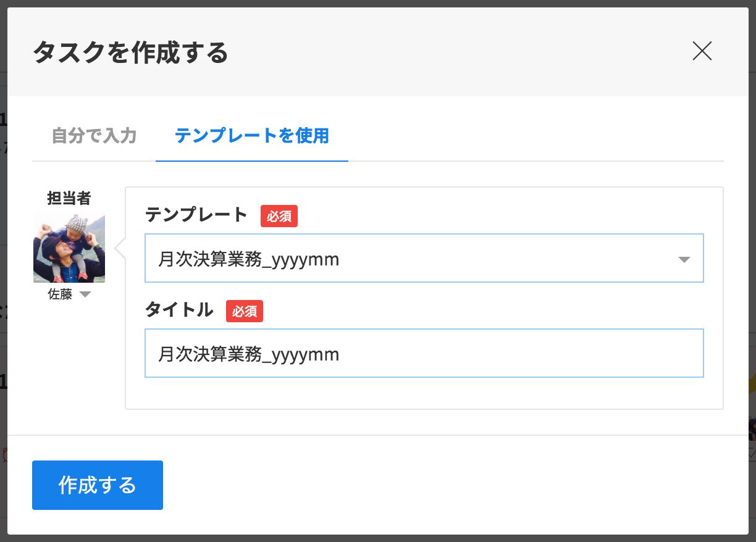Switch to the 自分で入力 tab

[94, 136]
